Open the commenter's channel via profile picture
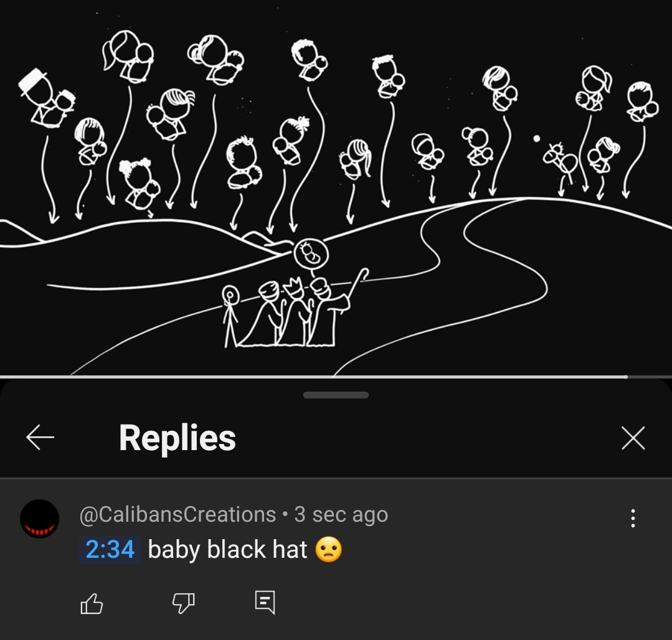This screenshot has width=672, height=640. point(39,518)
